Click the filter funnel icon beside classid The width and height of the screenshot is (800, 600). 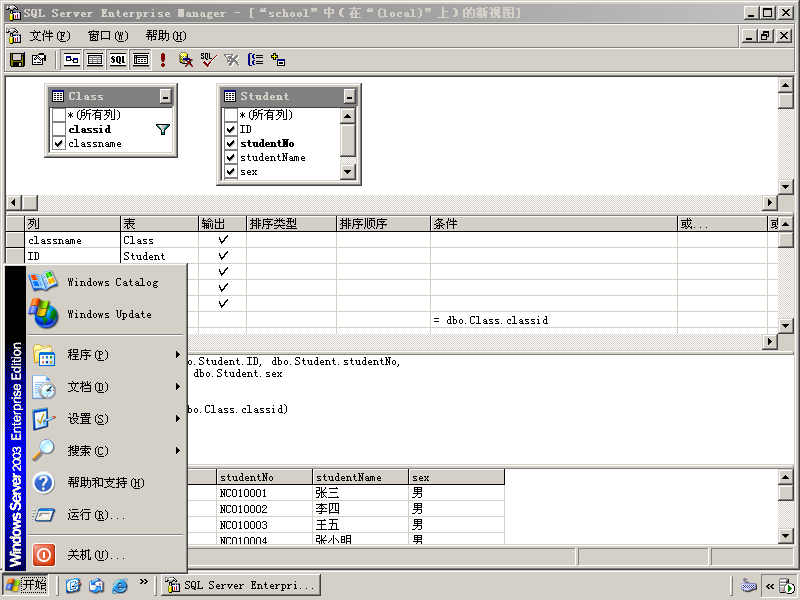point(163,130)
